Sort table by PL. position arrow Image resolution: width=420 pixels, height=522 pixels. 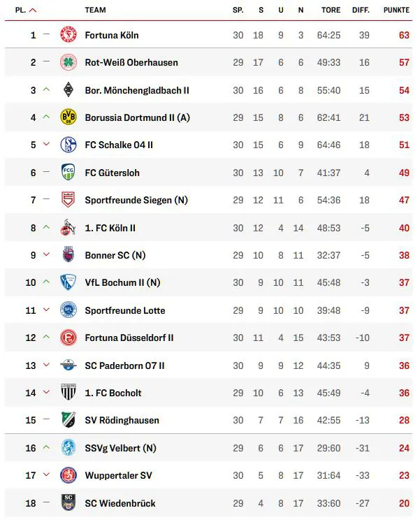click(33, 10)
